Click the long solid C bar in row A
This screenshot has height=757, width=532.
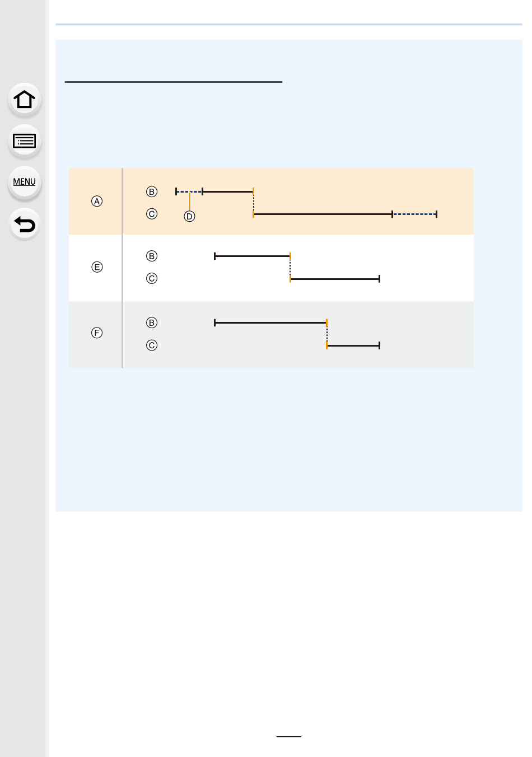coord(323,214)
